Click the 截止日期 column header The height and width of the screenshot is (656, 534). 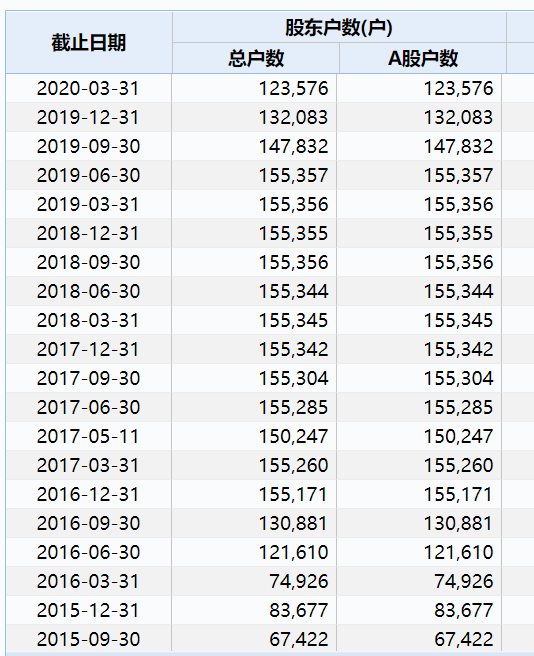88,43
